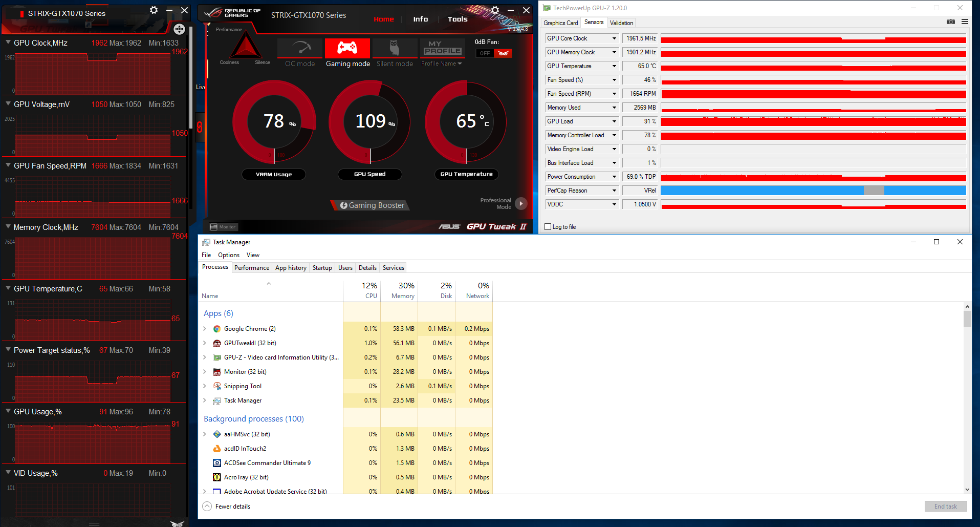Click Fewer details

tap(226, 507)
